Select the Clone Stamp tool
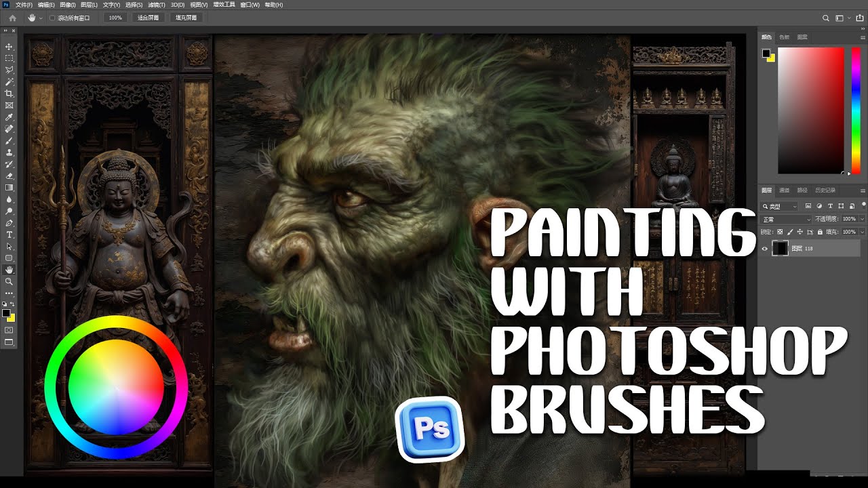This screenshot has width=868, height=488. point(9,152)
